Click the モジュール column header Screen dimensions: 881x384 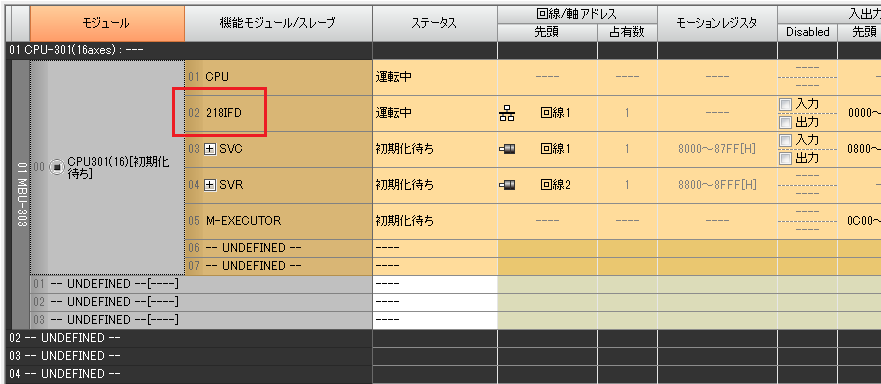pos(107,24)
